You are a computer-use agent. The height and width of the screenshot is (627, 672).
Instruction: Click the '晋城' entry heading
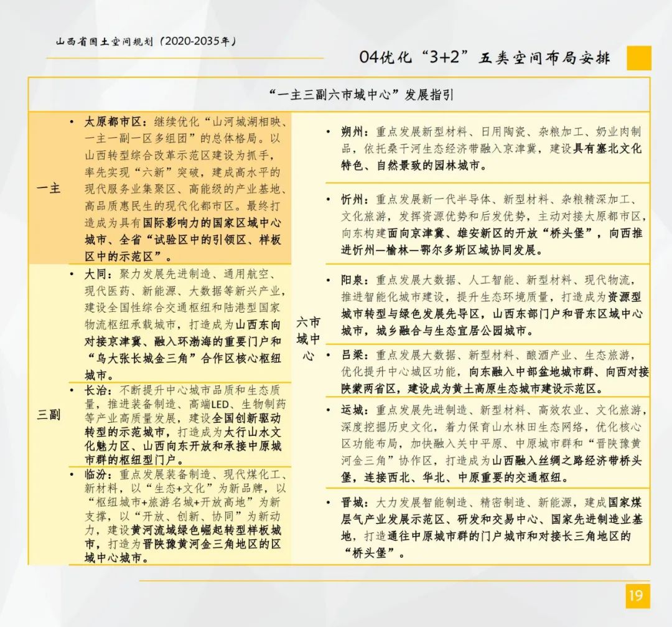pyautogui.click(x=352, y=502)
